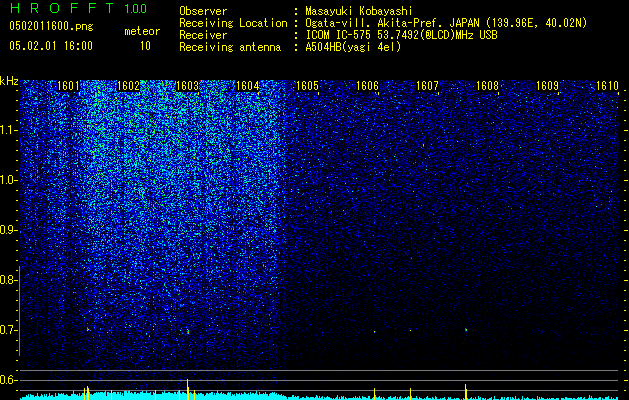629x400 pixels.
Task: Click the 0.6 kHz axis label
Action: pos(8,380)
